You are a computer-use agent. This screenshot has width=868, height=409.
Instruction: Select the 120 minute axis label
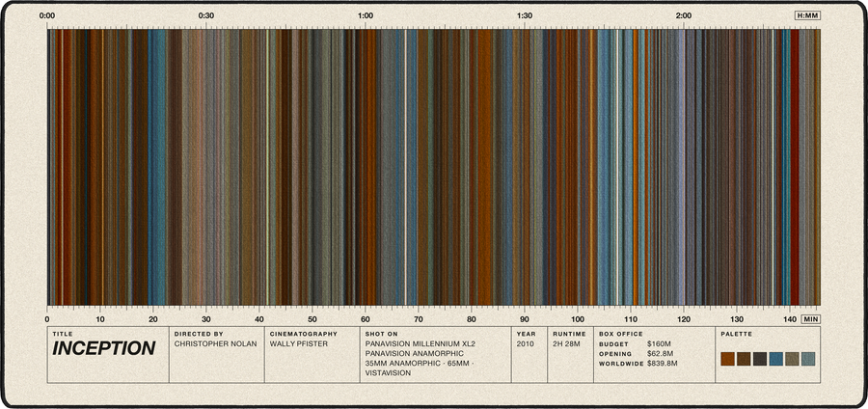coord(684,319)
